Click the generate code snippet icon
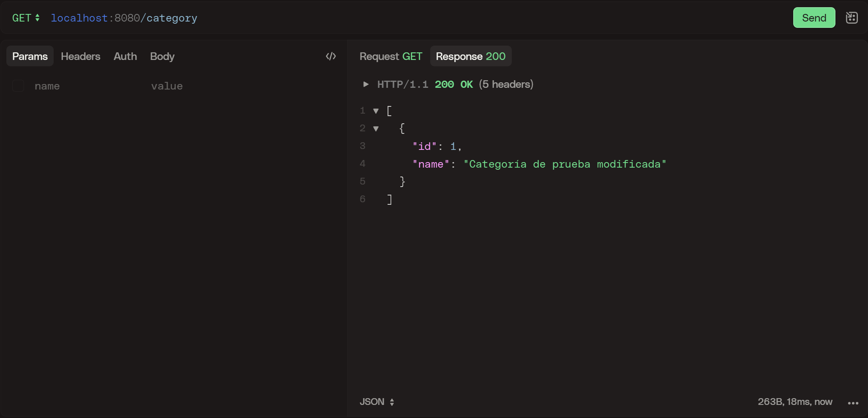Viewport: 868px width, 418px height. (331, 56)
